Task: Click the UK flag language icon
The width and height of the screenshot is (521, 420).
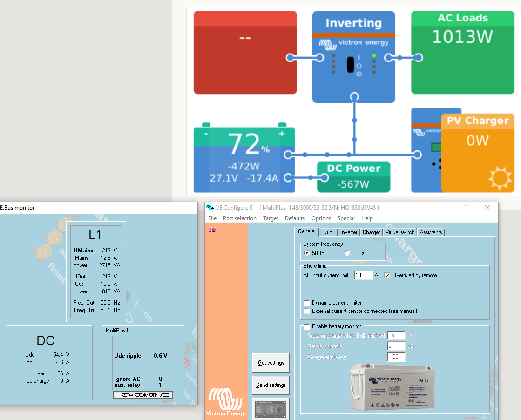Action: tap(212, 229)
